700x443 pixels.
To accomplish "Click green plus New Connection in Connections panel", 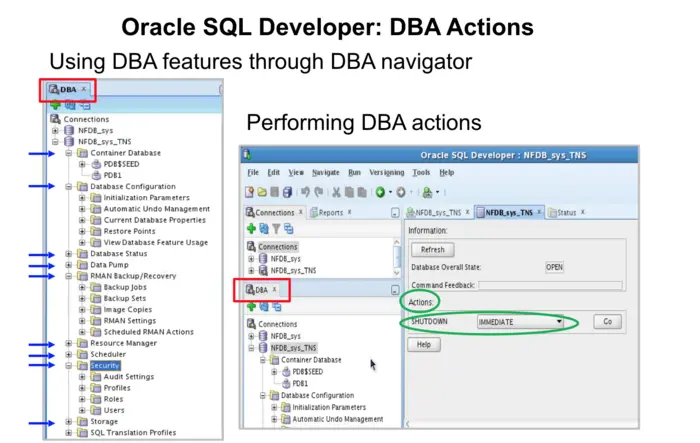I will coord(251,229).
